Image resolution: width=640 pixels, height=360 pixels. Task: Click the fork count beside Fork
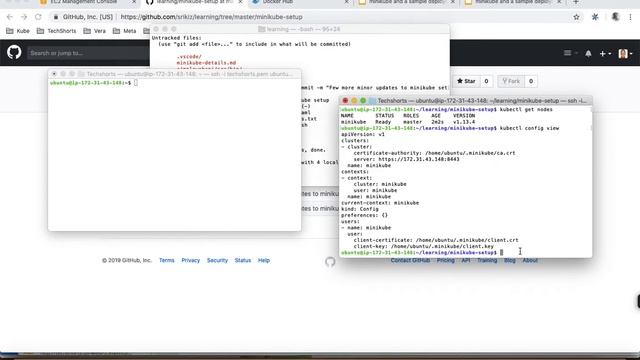[x=531, y=81]
